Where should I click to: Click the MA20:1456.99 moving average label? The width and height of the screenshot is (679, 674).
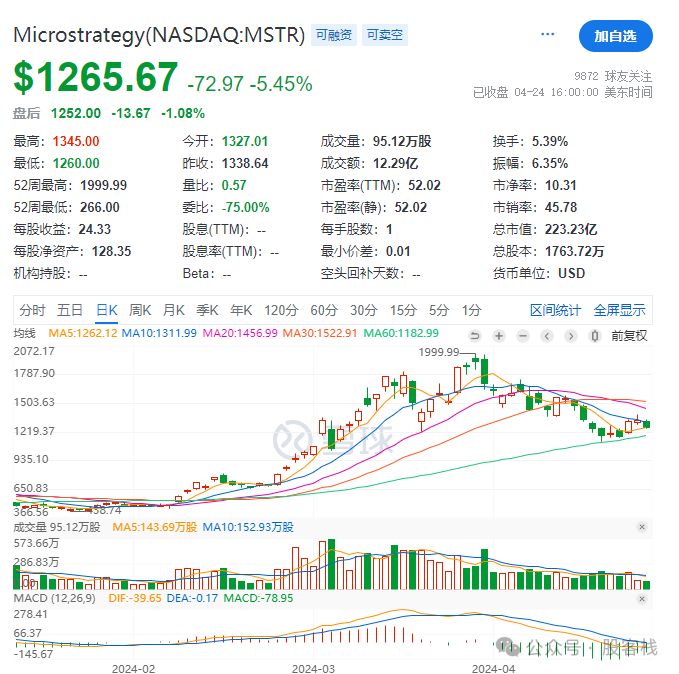point(240,333)
